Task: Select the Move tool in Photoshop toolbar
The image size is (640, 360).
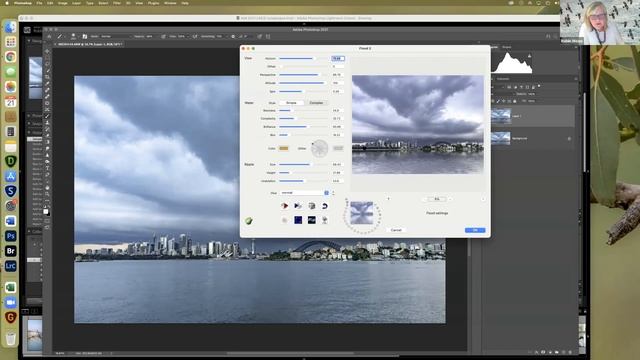Action: [47, 51]
